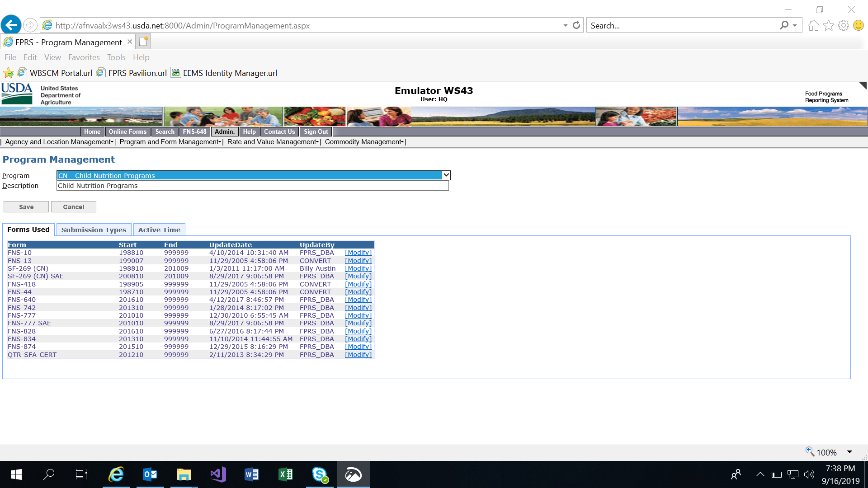
Task: Click the Description text field
Action: [252, 186]
